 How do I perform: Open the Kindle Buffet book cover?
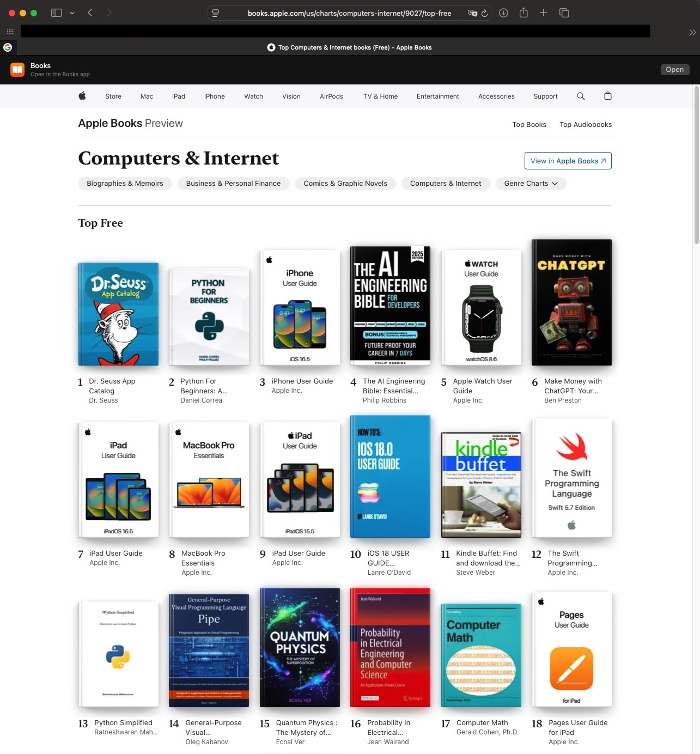click(x=481, y=485)
